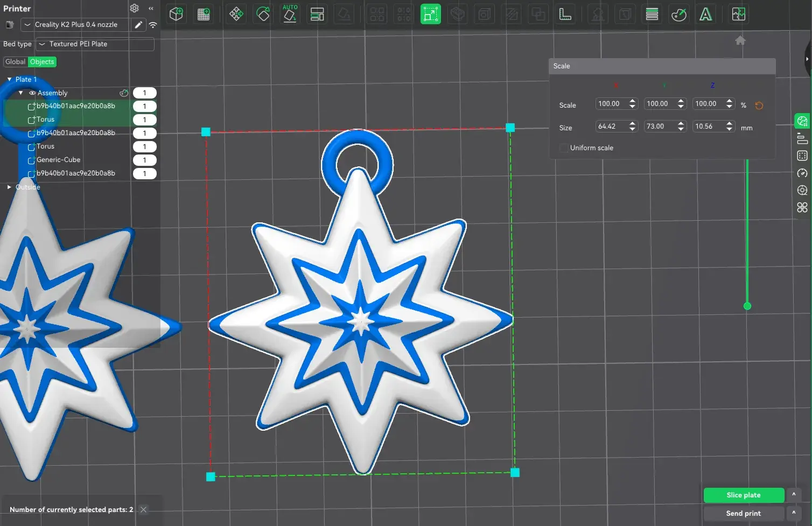The width and height of the screenshot is (812, 526).
Task: Click the Send print button
Action: pyautogui.click(x=744, y=514)
